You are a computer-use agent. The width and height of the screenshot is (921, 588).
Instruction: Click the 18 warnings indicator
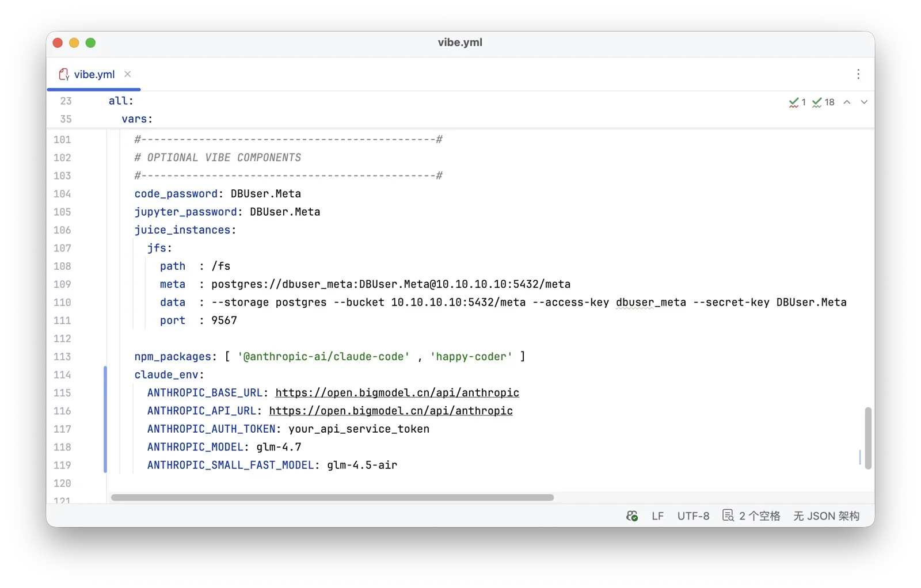pyautogui.click(x=823, y=102)
